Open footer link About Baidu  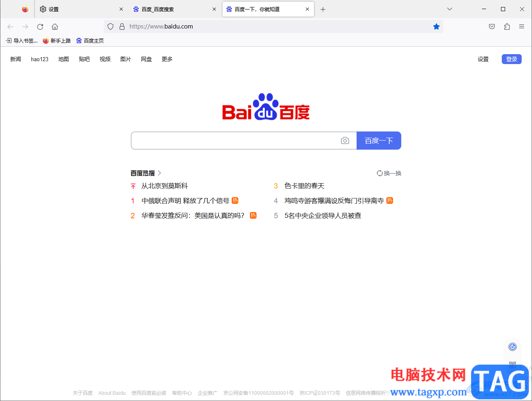(x=112, y=393)
